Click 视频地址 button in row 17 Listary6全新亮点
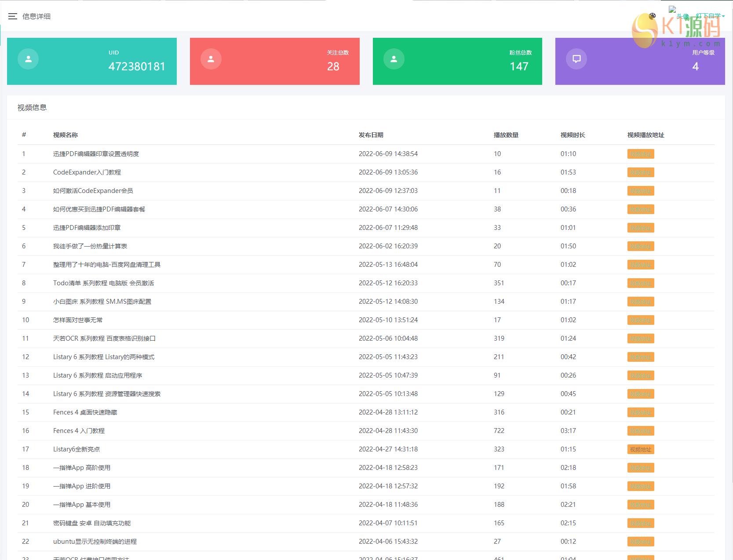 point(641,449)
